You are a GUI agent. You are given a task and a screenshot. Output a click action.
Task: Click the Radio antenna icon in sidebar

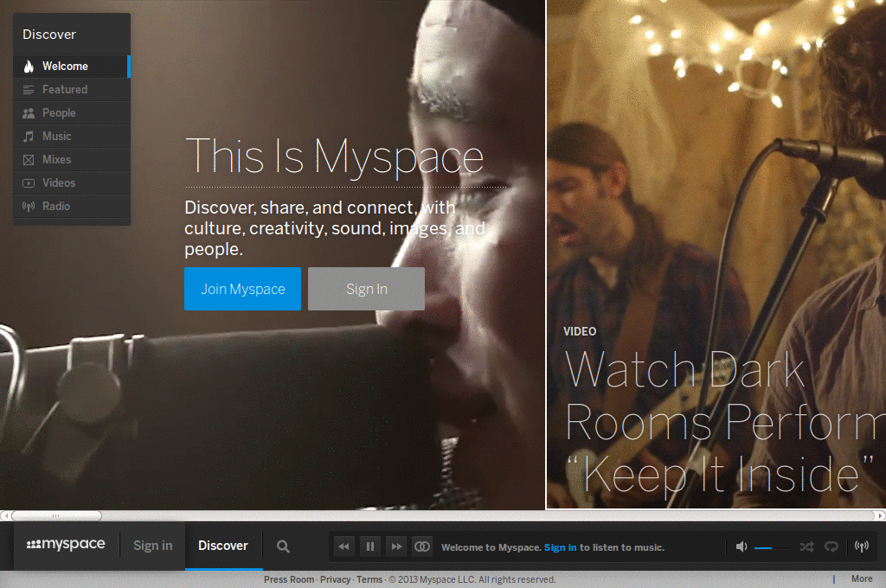tap(29, 206)
